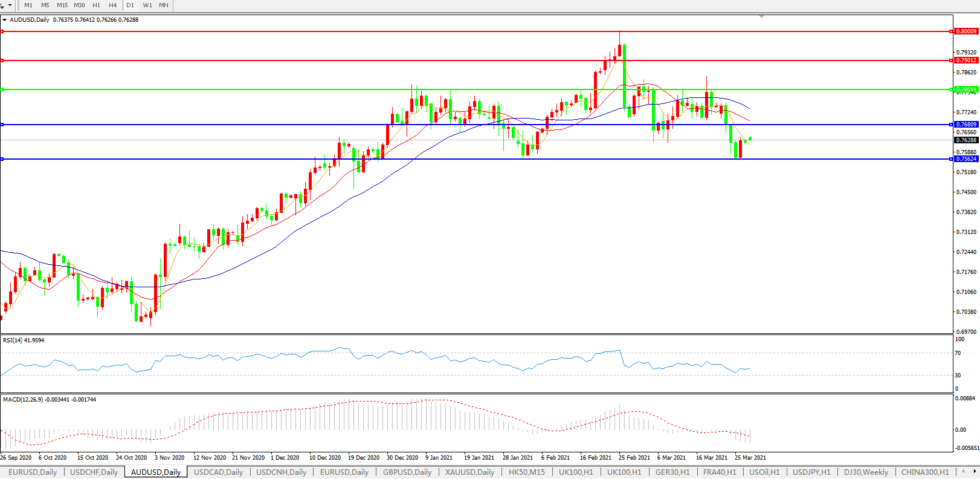
Task: Open the XAUUSD,Daily chart tab
Action: point(469,472)
